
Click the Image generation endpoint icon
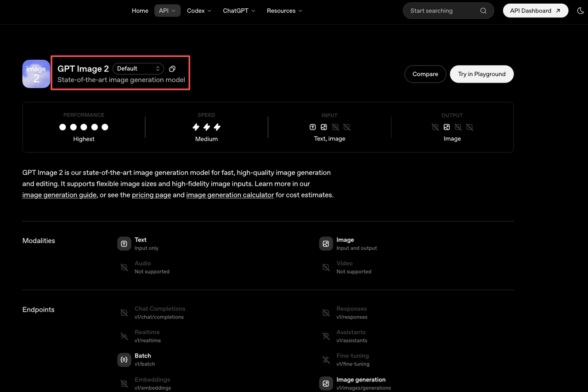(326, 383)
